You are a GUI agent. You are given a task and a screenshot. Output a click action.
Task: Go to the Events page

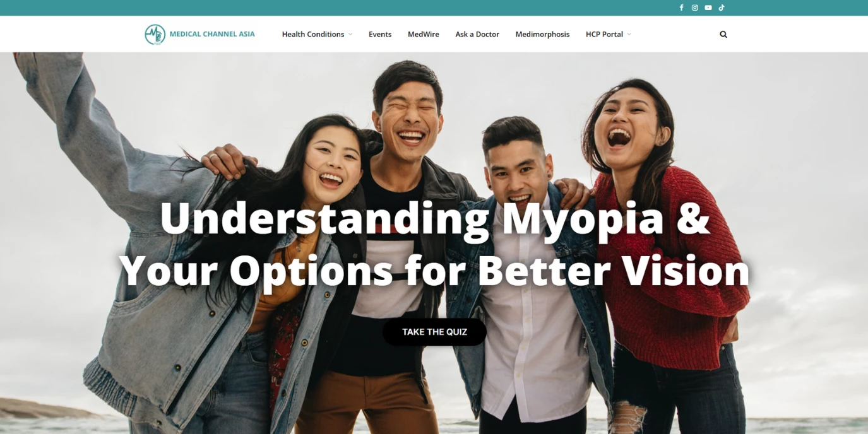380,34
